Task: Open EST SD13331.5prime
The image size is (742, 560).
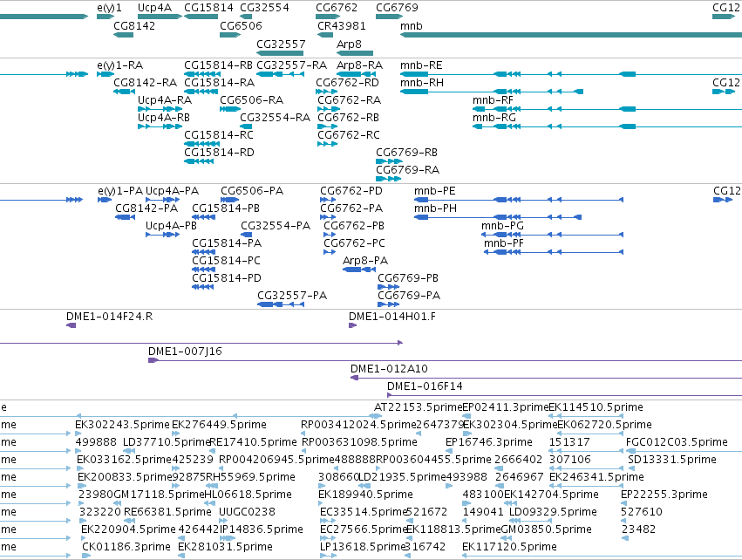Action: pos(672,460)
